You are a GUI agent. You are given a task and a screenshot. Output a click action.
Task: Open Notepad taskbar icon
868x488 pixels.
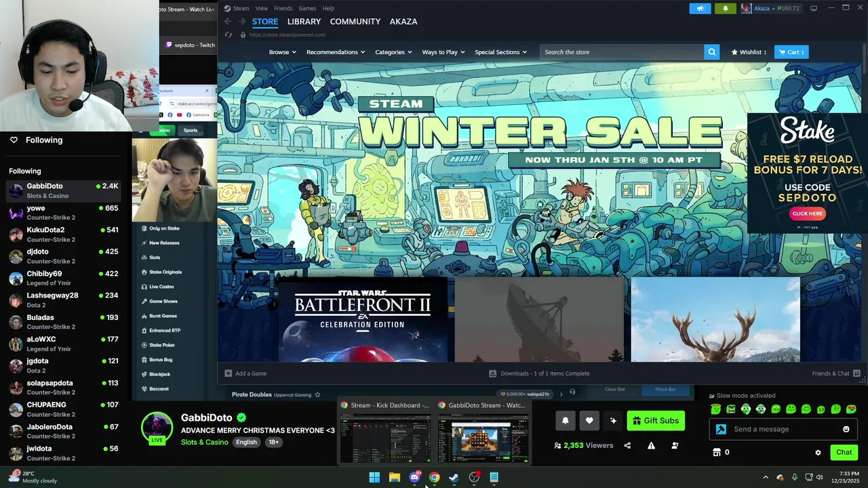point(494,477)
